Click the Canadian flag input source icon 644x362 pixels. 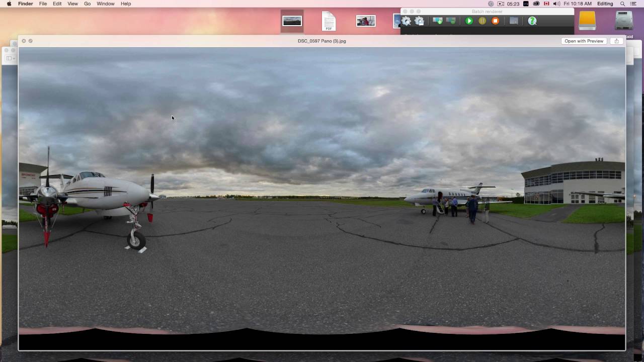tap(546, 4)
